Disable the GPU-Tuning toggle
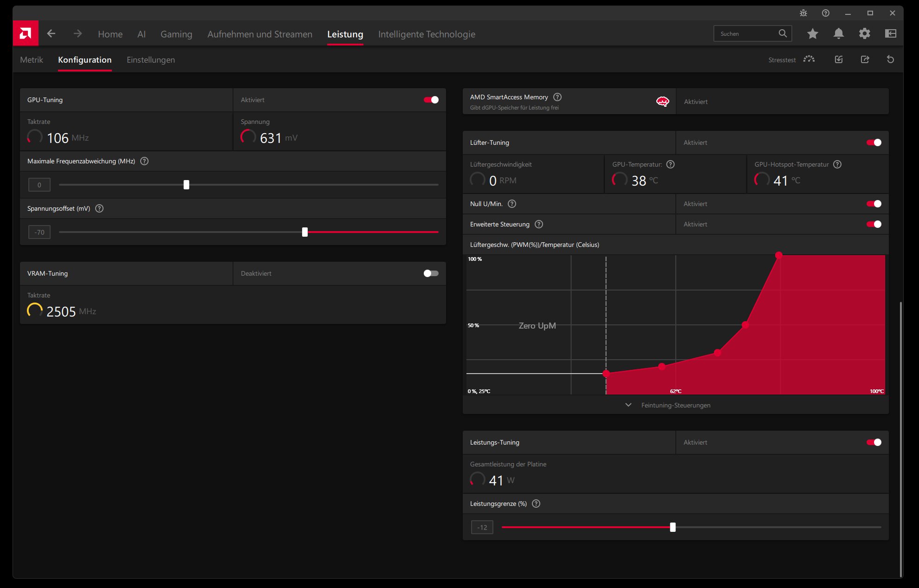The width and height of the screenshot is (919, 588). point(431,100)
